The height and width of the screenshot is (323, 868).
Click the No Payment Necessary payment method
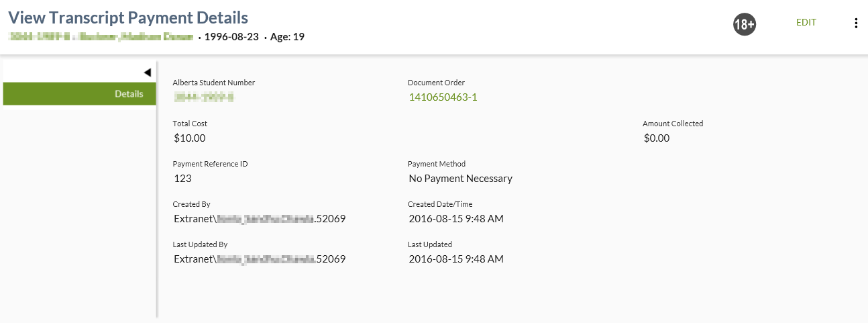click(x=460, y=179)
